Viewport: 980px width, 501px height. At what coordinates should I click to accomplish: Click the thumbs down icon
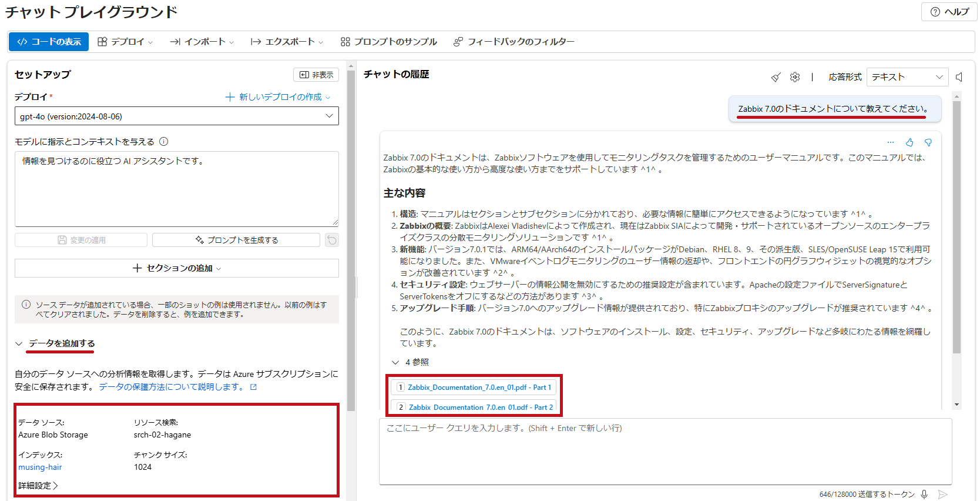tap(928, 142)
